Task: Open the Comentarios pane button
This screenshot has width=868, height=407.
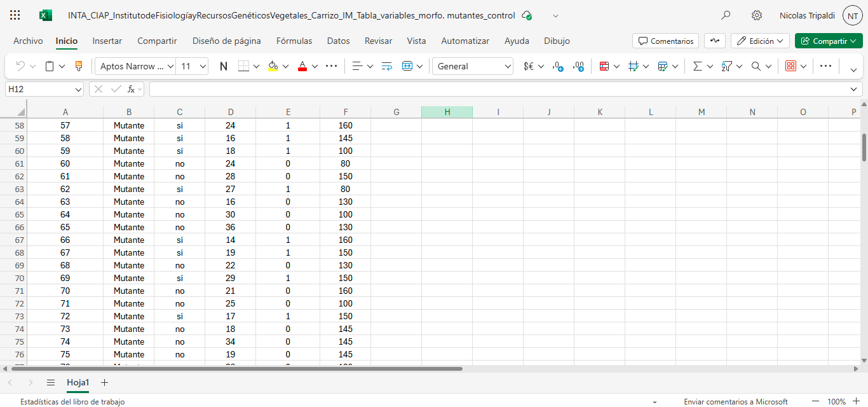Action: (x=665, y=41)
